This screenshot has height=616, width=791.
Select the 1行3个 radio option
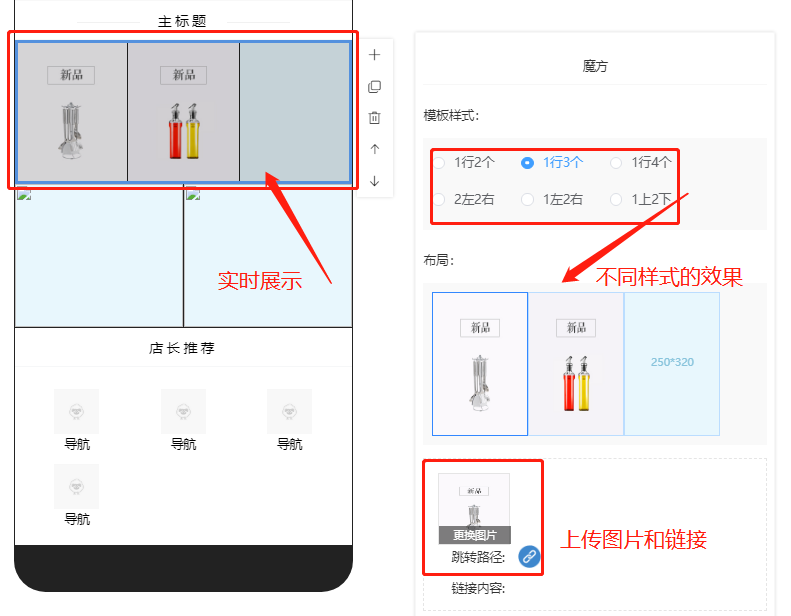[x=552, y=162]
